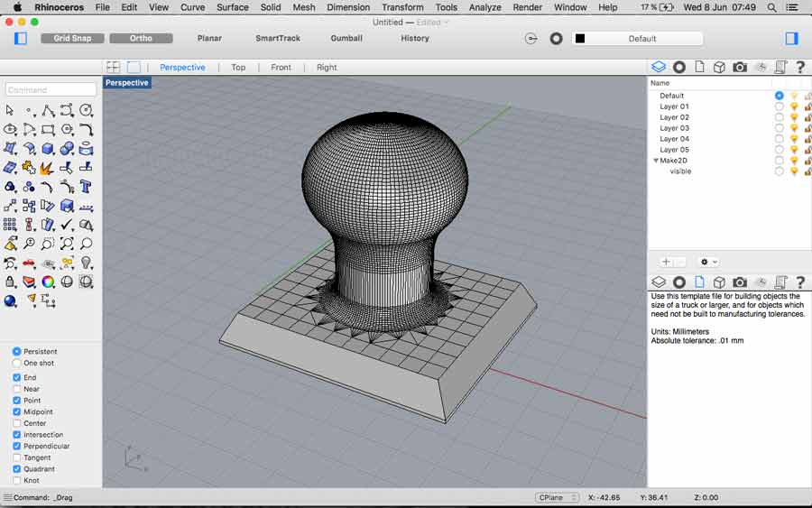The height and width of the screenshot is (508, 812).
Task: Open the Surface menu
Action: tap(233, 7)
